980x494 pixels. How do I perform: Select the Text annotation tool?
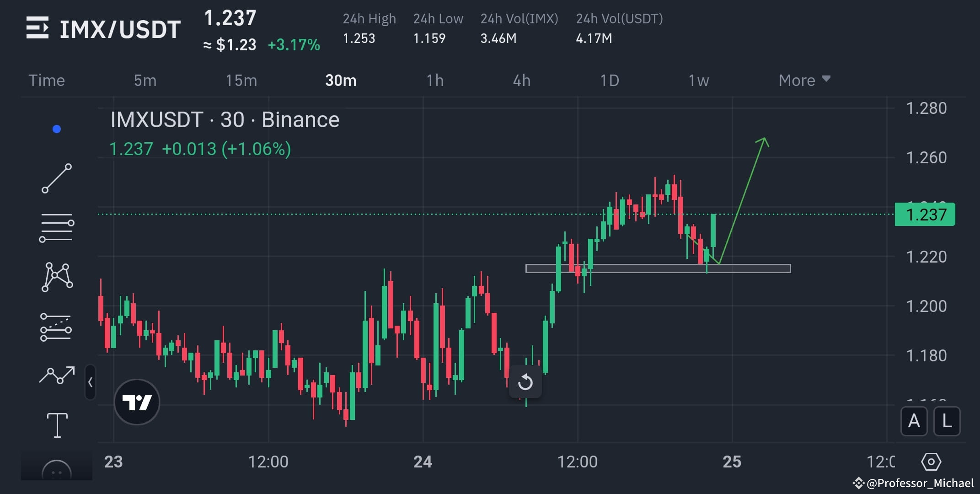[x=57, y=424]
